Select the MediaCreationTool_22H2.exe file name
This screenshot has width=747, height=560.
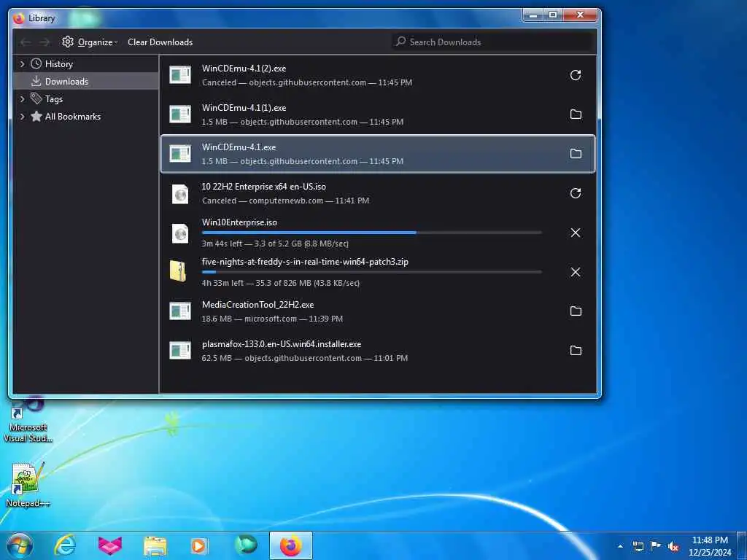click(x=258, y=305)
